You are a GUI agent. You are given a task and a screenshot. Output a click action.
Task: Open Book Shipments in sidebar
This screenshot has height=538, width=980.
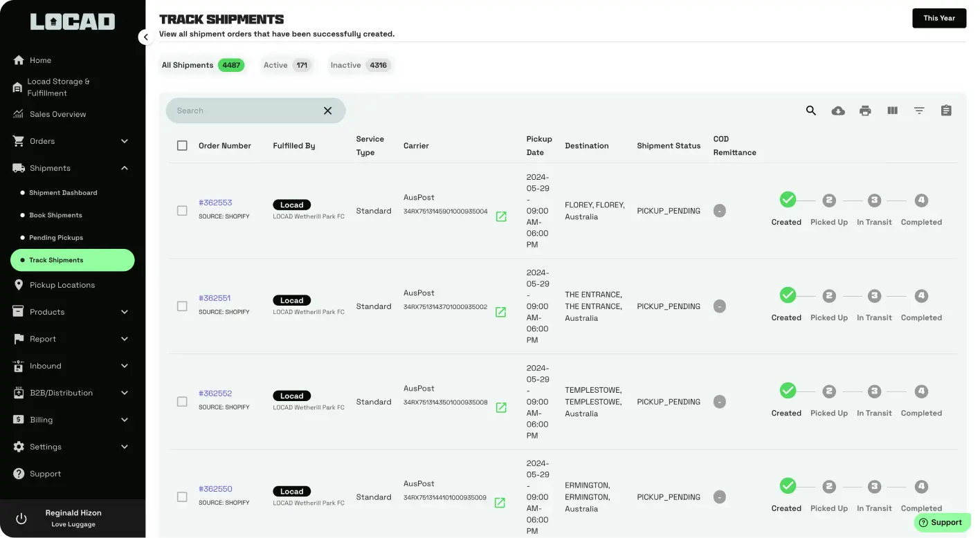[x=55, y=215]
